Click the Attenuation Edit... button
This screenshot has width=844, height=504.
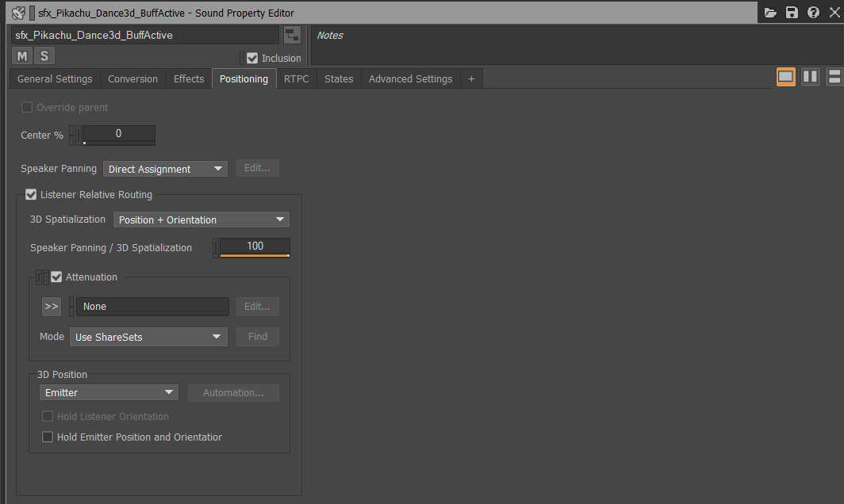pyautogui.click(x=257, y=307)
